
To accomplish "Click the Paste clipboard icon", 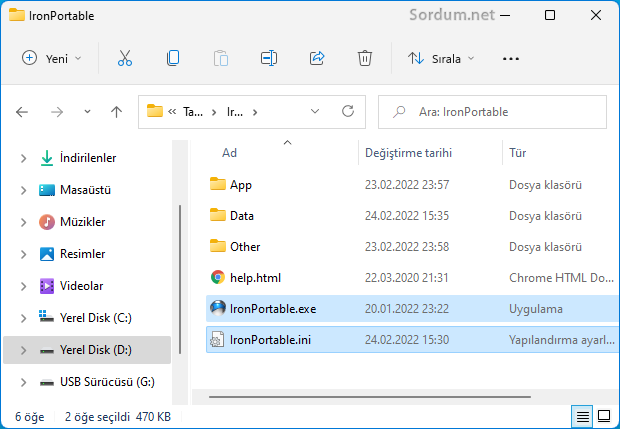I will tap(221, 59).
